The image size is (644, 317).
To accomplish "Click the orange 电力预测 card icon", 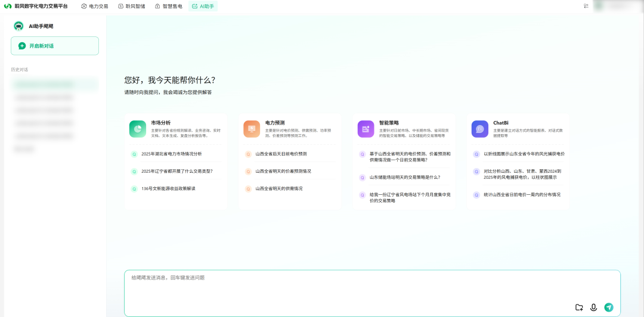I will pyautogui.click(x=252, y=129).
